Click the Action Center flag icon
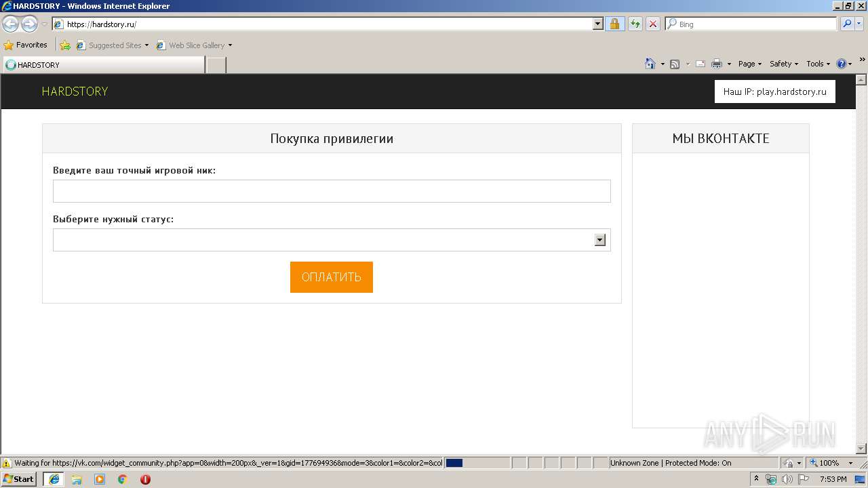Screen dimensions: 868x488 (804, 479)
